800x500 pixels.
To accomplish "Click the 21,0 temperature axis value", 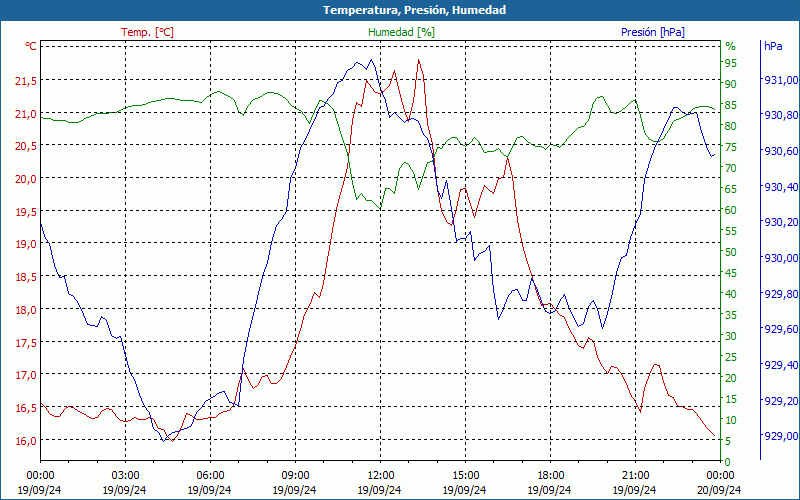I will click(26, 113).
